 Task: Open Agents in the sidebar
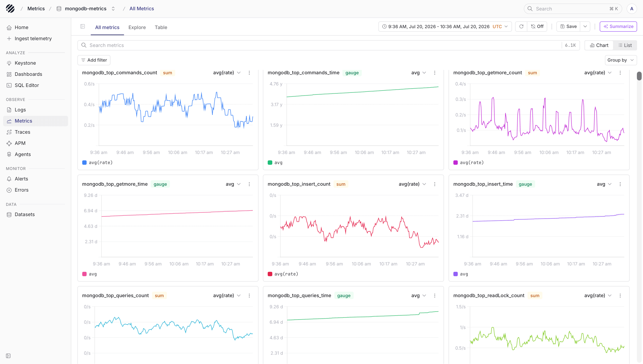(x=35, y=154)
